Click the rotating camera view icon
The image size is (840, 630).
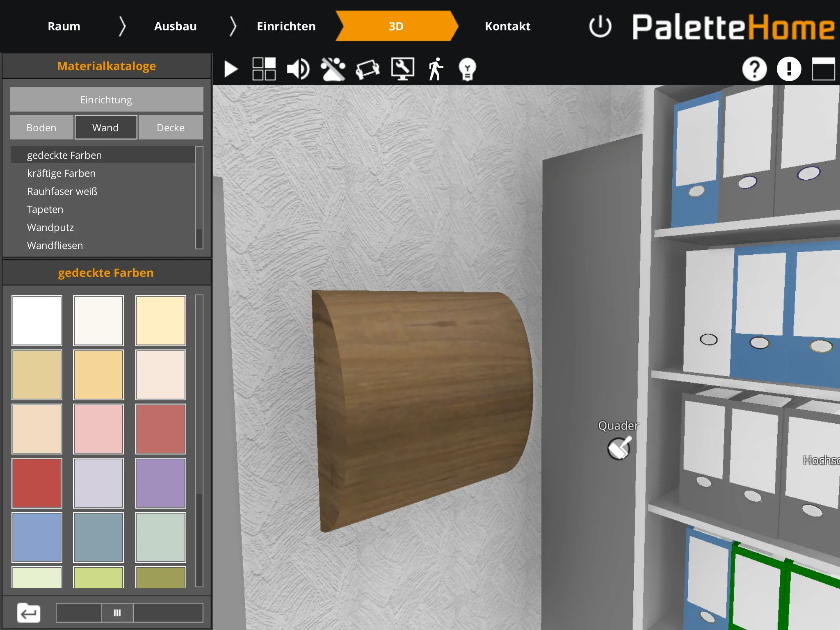click(x=367, y=69)
